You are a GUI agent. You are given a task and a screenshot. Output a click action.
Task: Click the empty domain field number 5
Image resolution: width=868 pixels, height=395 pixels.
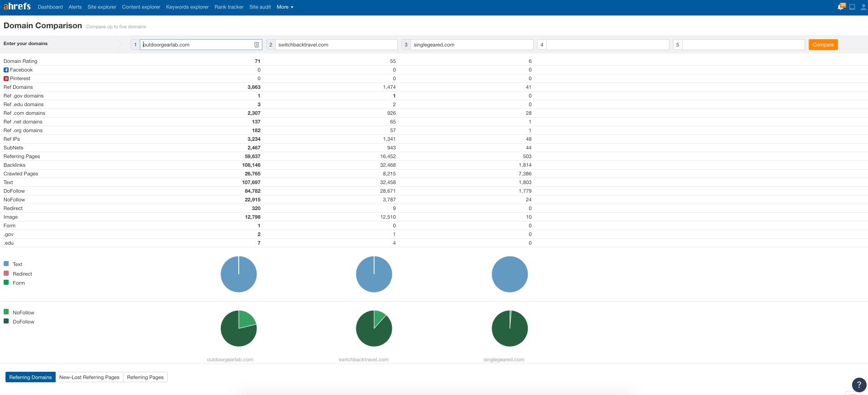[x=744, y=45]
